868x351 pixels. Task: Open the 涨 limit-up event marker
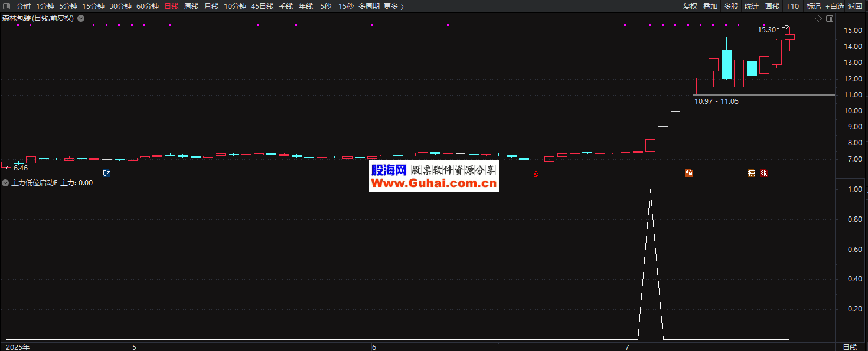[x=764, y=173]
